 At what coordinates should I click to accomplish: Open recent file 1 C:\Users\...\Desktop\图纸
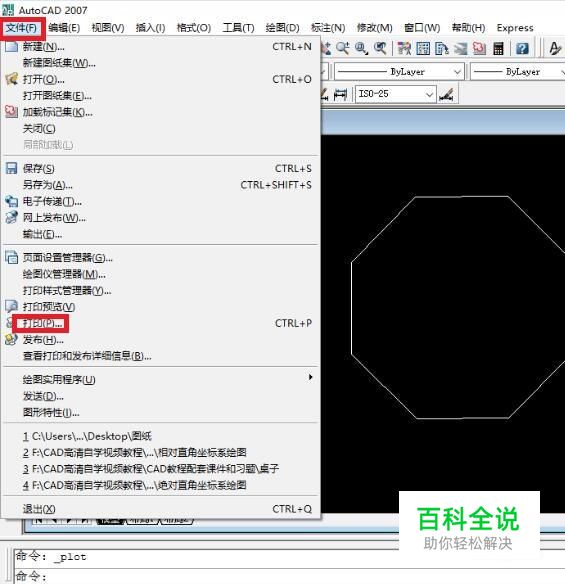click(159, 436)
